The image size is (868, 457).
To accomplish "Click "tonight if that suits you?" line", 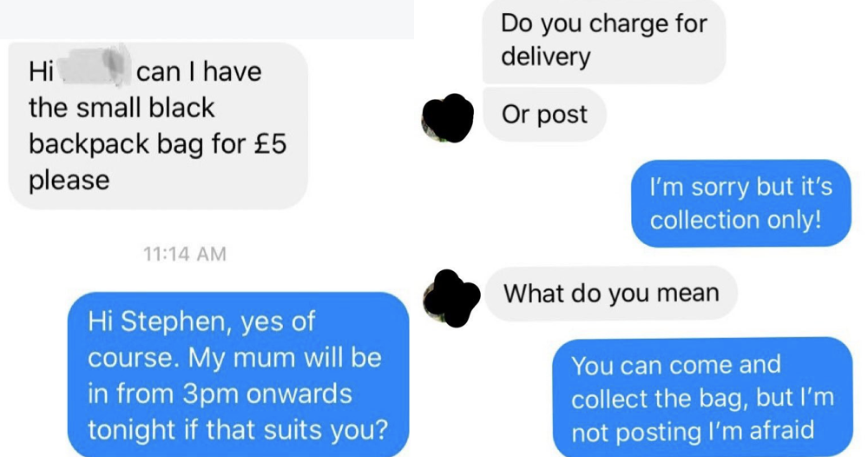I will tap(238, 430).
